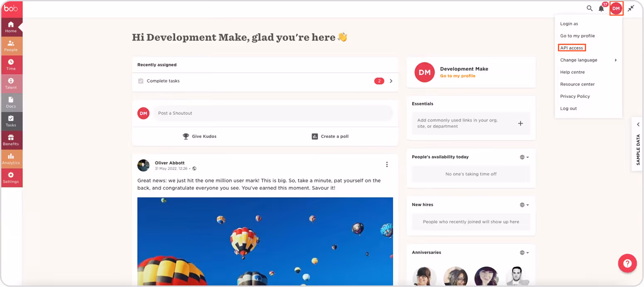Open Analytics in the sidebar
The width and height of the screenshot is (644, 287).
[11, 159]
